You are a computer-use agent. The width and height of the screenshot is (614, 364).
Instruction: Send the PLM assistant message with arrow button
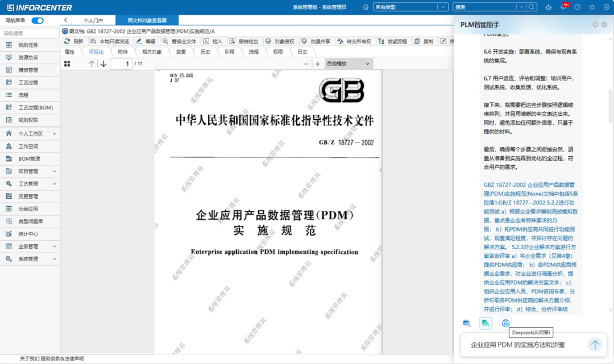[594, 345]
